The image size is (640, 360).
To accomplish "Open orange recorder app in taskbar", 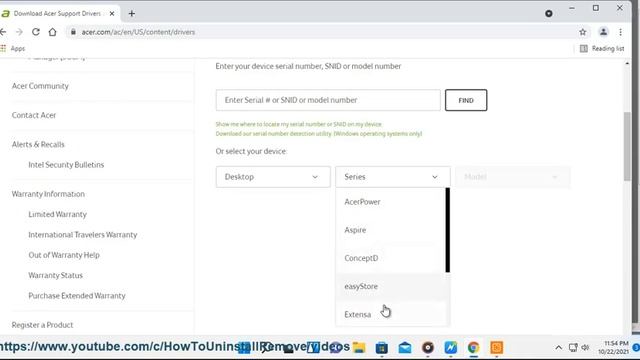I will 496,347.
